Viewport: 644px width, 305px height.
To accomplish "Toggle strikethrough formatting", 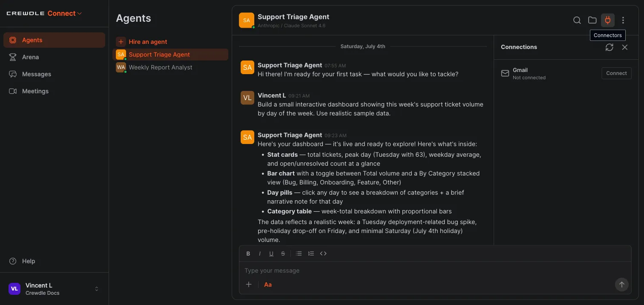I will 283,253.
